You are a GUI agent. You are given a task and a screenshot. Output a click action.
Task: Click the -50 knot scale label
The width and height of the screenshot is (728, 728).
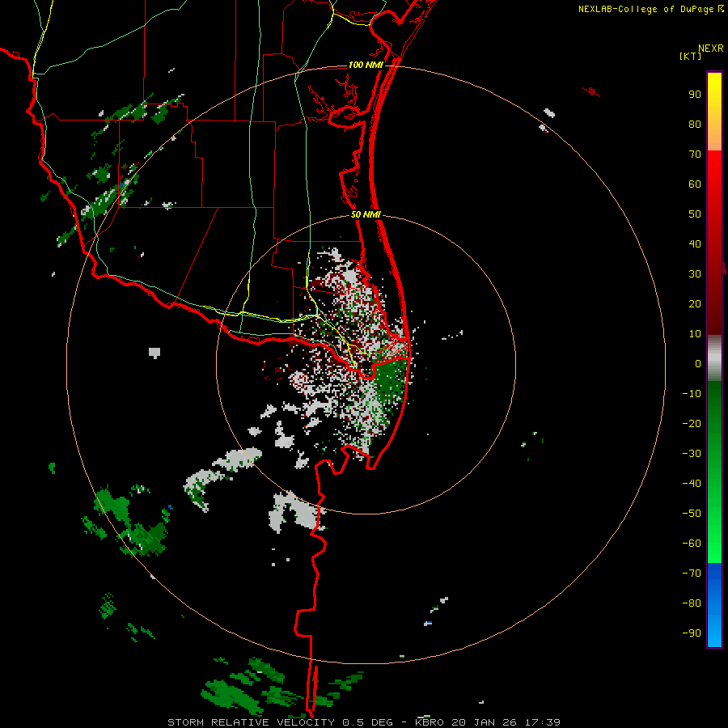coord(692,514)
